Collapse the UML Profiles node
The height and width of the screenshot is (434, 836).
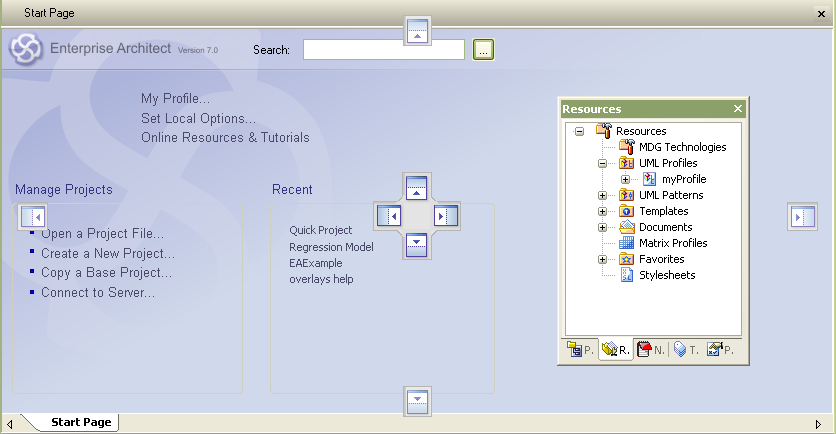(602, 163)
